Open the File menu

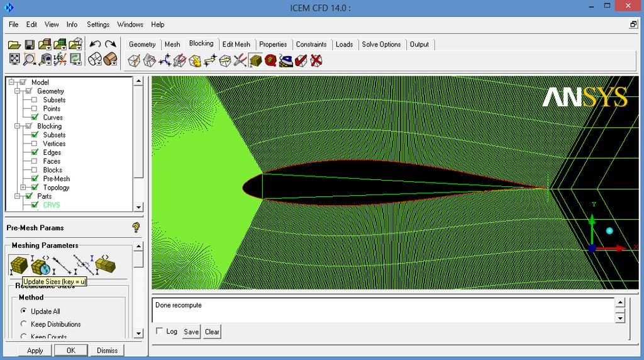tap(14, 25)
